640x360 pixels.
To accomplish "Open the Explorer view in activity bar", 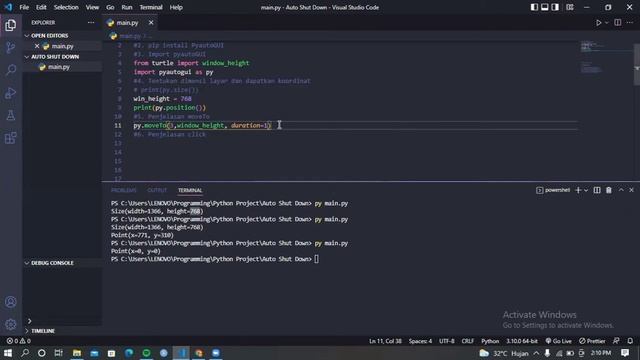I will (11, 25).
